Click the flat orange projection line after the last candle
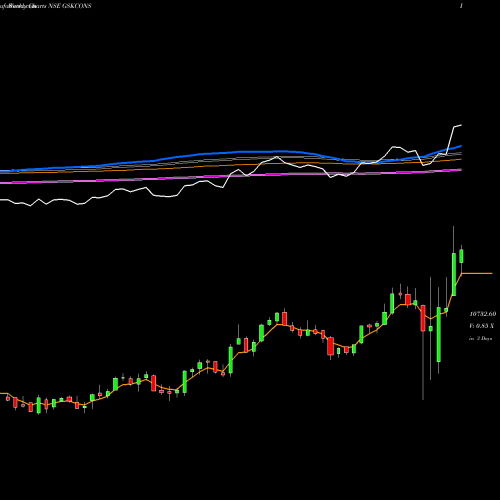The image size is (500, 500). point(477,273)
